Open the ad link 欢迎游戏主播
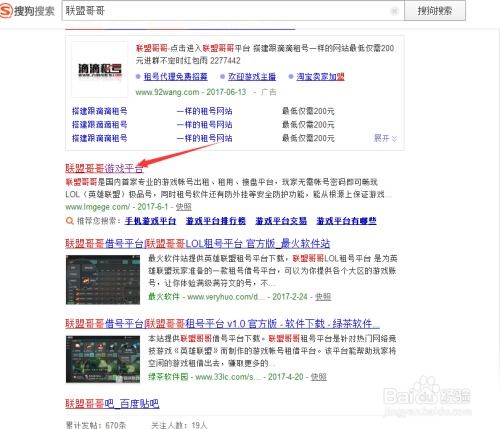The height and width of the screenshot is (429, 500). coord(252,77)
